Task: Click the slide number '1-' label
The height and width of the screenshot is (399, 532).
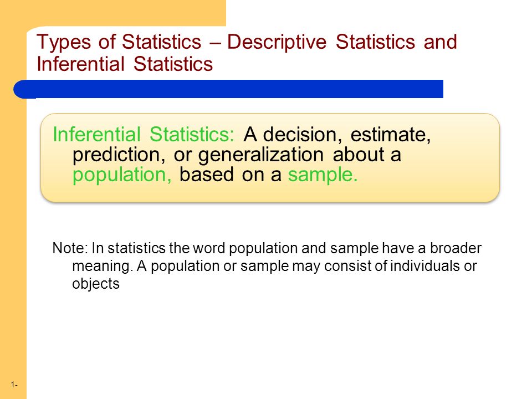Action: point(14,385)
